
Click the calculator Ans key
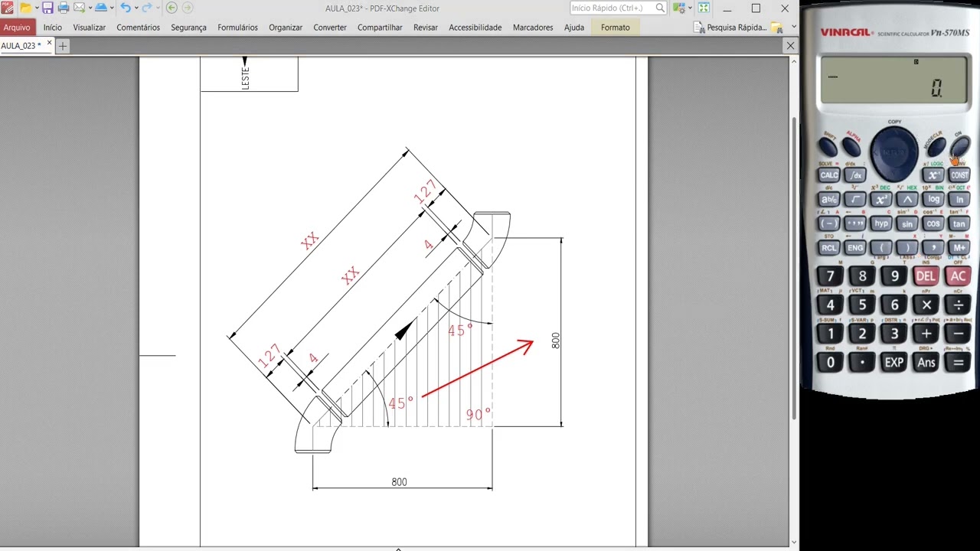point(926,363)
